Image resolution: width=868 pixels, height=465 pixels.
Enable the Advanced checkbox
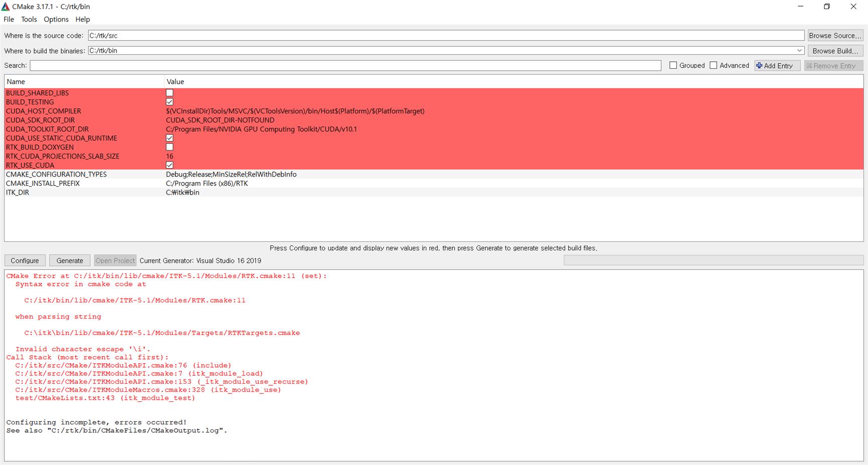713,65
